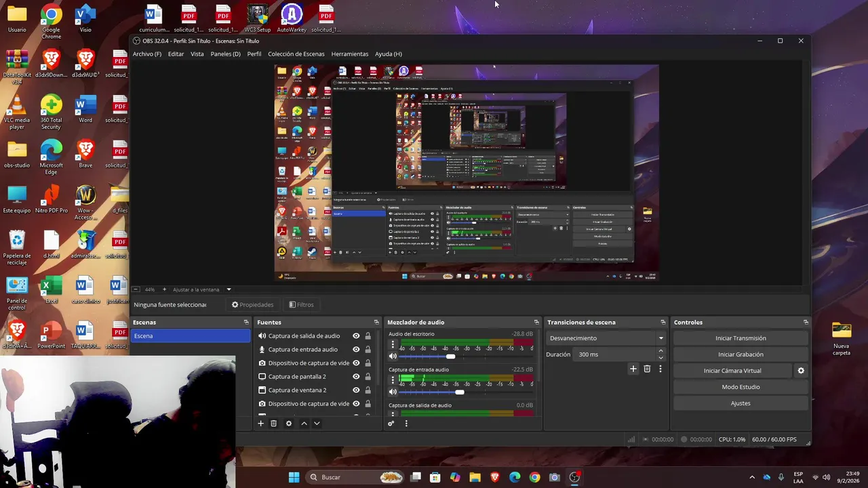Open the Editar menu
The image size is (868, 488).
pos(176,54)
